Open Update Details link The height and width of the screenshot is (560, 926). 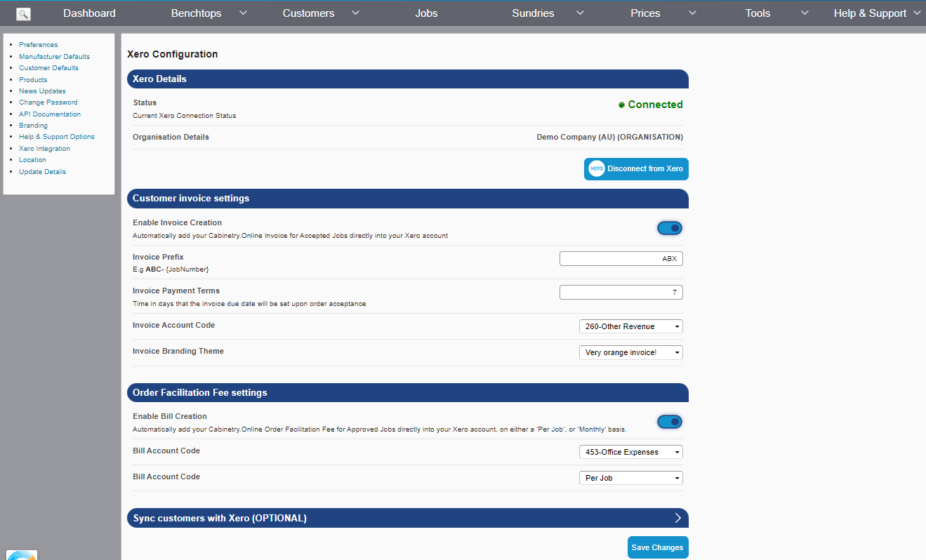(x=42, y=172)
